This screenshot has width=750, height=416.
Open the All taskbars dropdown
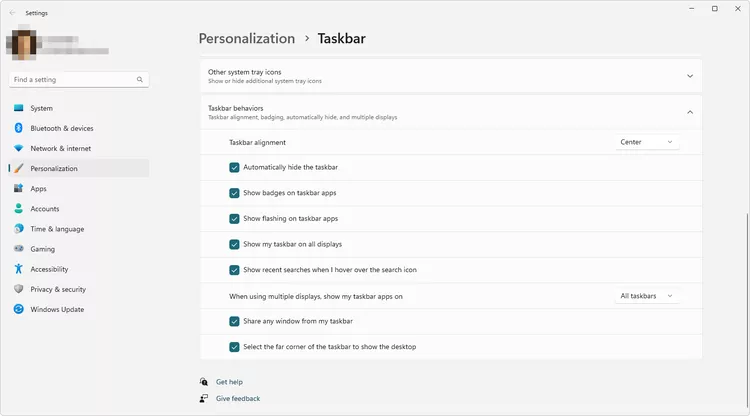[x=647, y=296]
